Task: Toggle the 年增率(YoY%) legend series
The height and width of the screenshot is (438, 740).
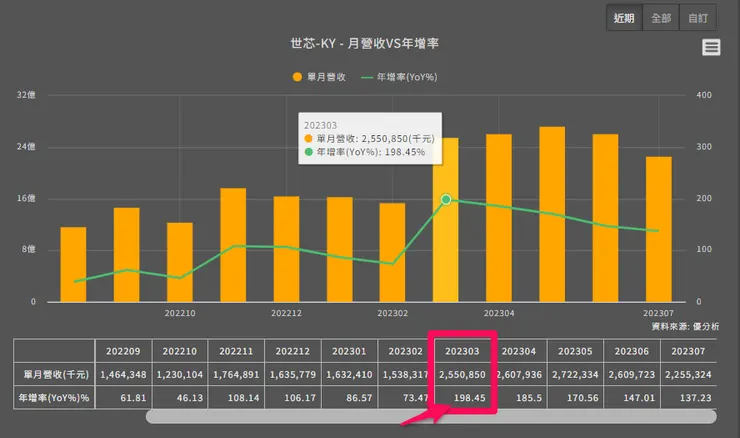Action: click(x=399, y=77)
